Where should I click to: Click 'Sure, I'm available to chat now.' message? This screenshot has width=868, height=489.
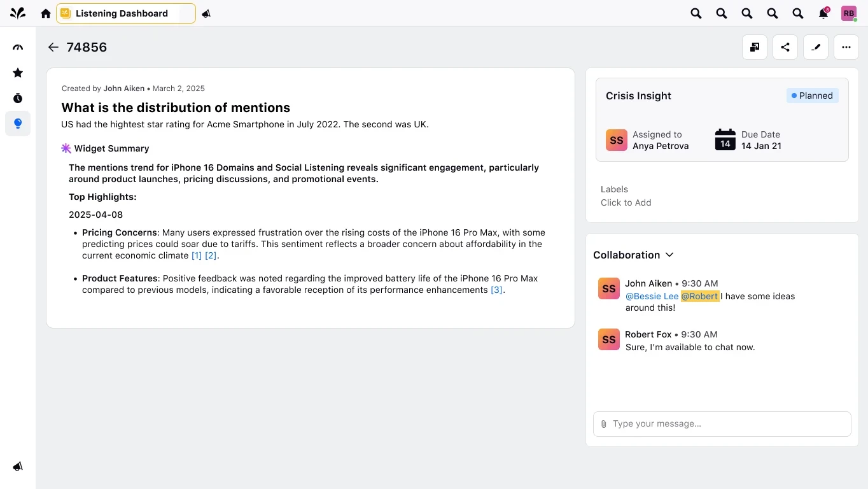point(690,347)
